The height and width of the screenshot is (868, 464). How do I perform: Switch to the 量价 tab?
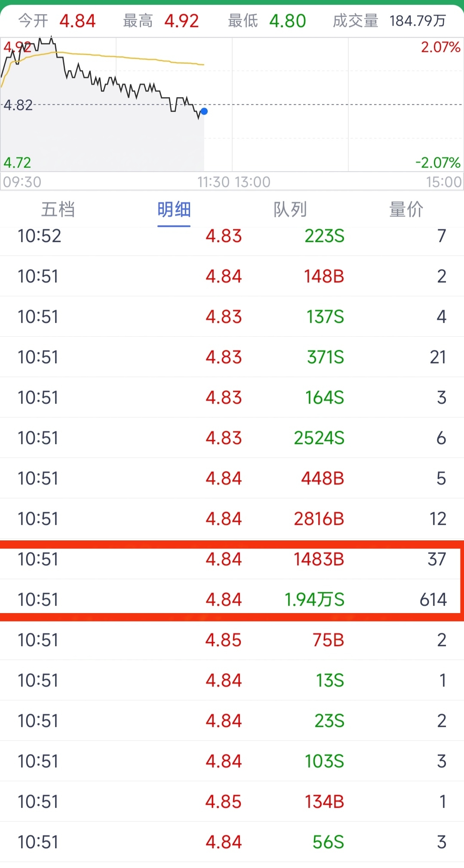(406, 209)
